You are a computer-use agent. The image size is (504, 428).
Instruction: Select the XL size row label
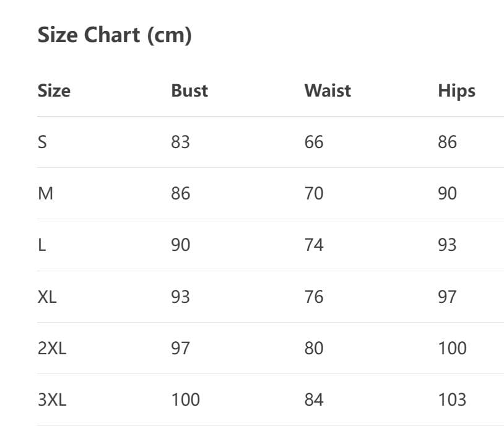pyautogui.click(x=47, y=297)
